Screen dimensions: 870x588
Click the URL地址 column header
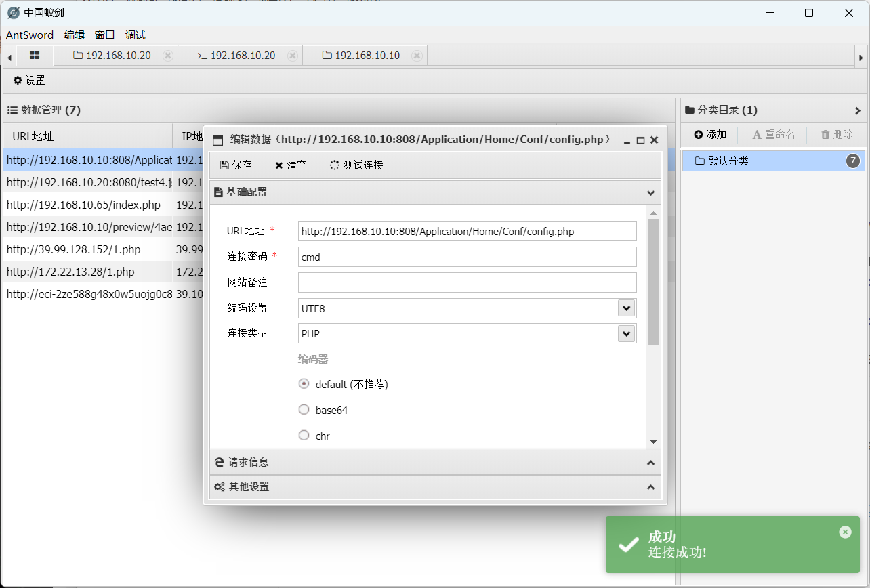point(88,136)
